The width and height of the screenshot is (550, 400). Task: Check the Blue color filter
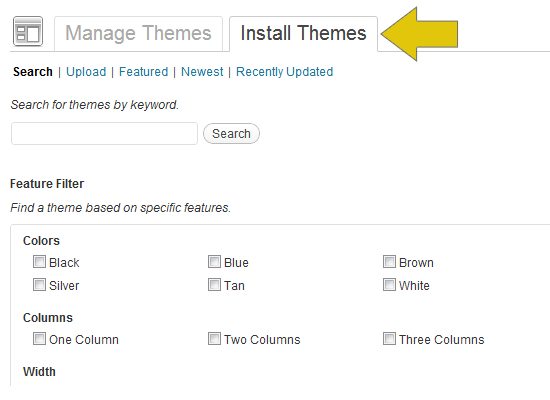[214, 261]
